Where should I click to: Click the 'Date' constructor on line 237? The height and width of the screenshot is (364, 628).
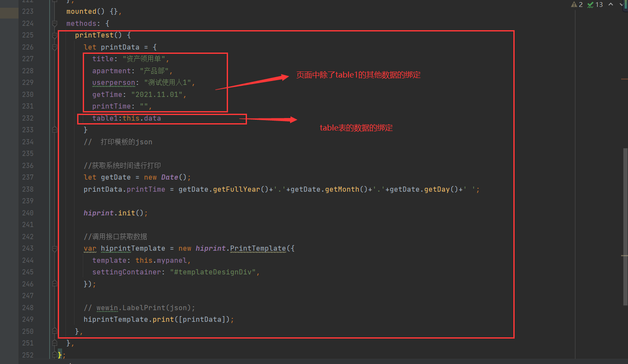tap(169, 177)
